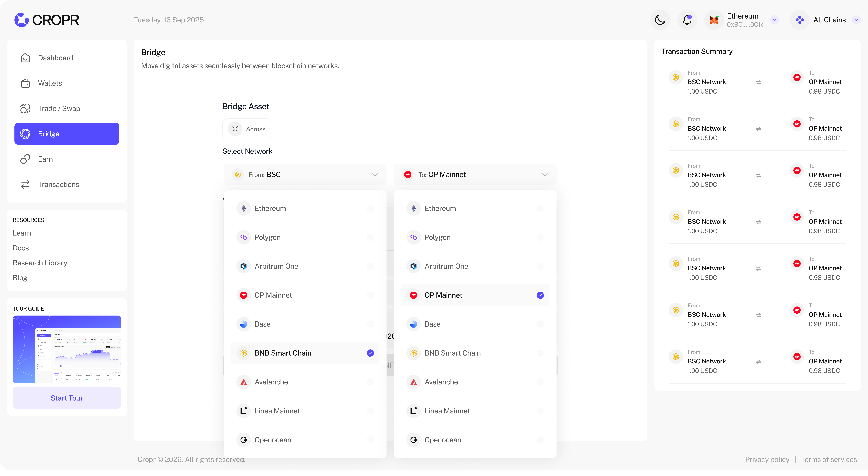Open the Learn resource link

(x=22, y=233)
